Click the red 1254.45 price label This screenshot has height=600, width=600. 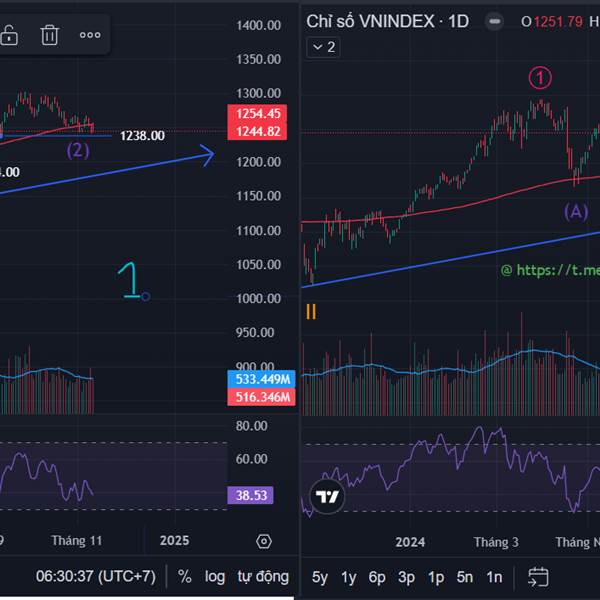[257, 113]
